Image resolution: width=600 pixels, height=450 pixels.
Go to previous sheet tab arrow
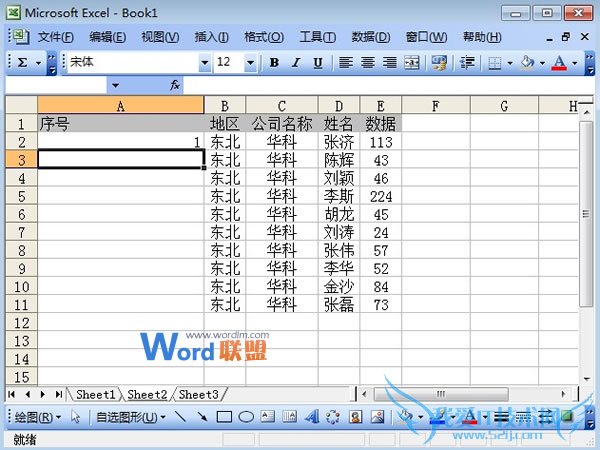[28, 394]
